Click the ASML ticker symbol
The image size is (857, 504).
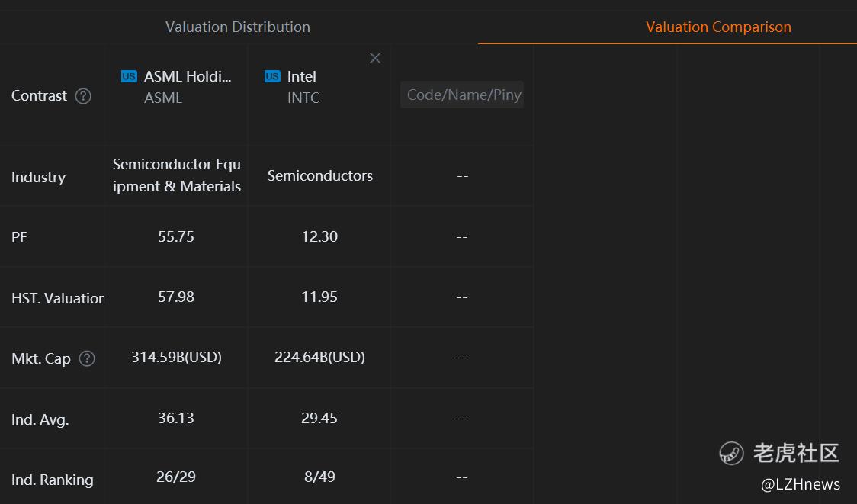point(163,98)
